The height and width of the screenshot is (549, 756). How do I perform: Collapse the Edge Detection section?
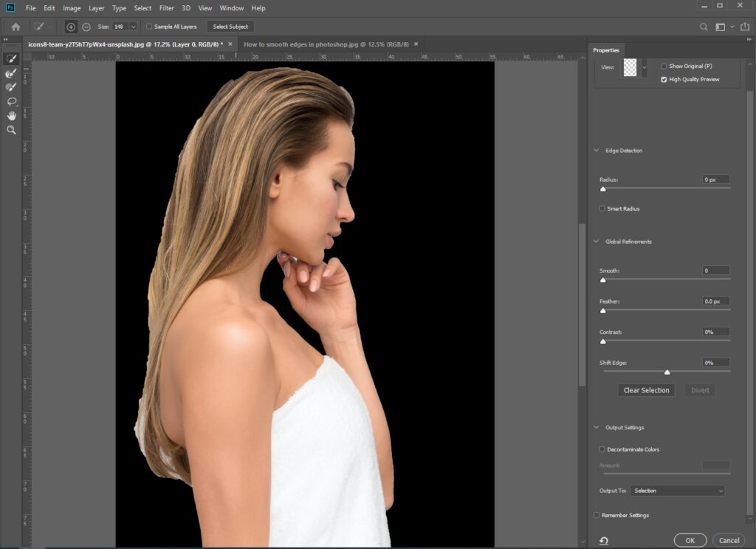click(597, 151)
